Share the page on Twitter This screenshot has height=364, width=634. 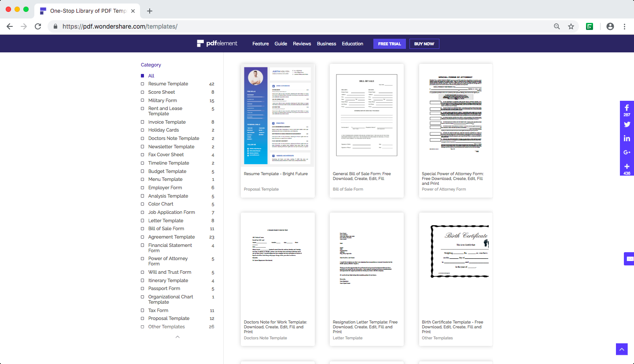pyautogui.click(x=627, y=125)
